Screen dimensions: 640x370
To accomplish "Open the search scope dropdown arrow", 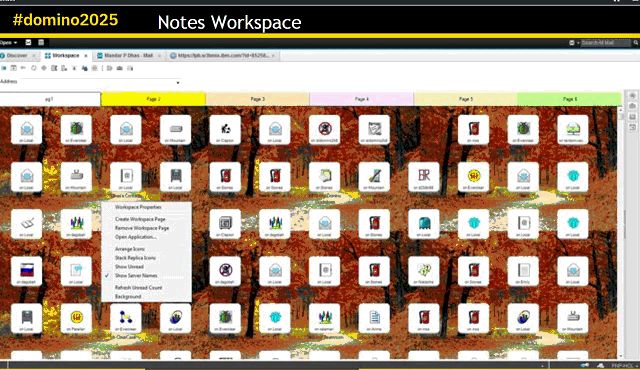I will 578,43.
